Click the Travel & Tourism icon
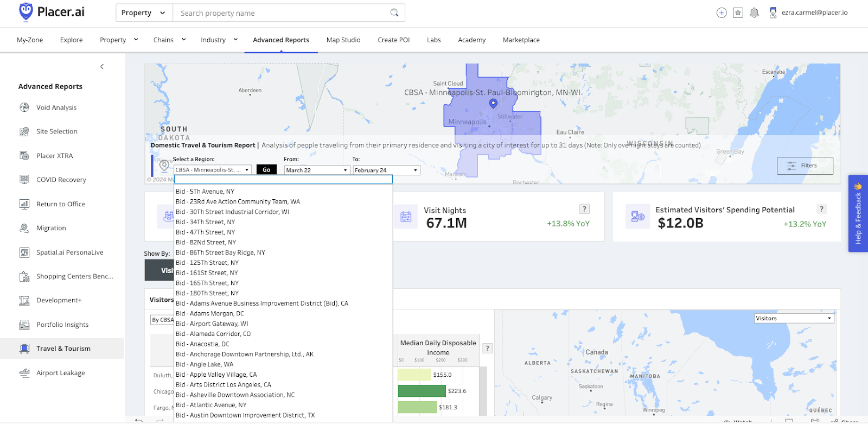The image size is (868, 424). (x=24, y=349)
